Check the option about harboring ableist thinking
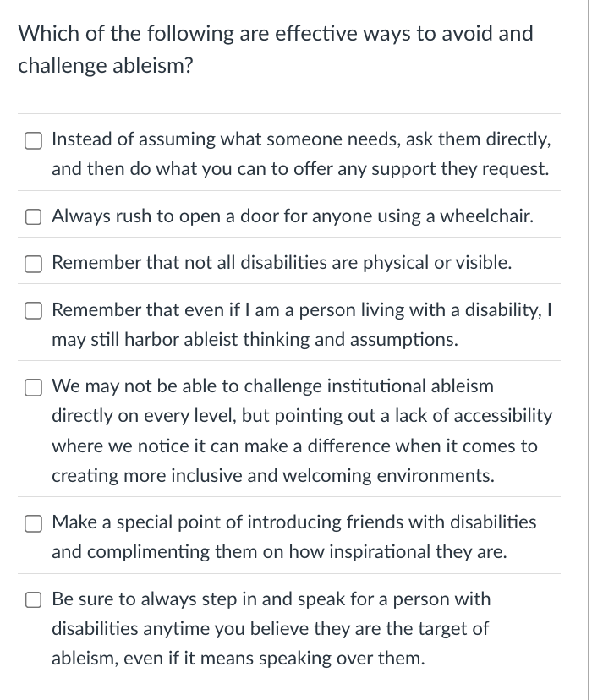Viewport: 592px width, 700px height. click(34, 310)
